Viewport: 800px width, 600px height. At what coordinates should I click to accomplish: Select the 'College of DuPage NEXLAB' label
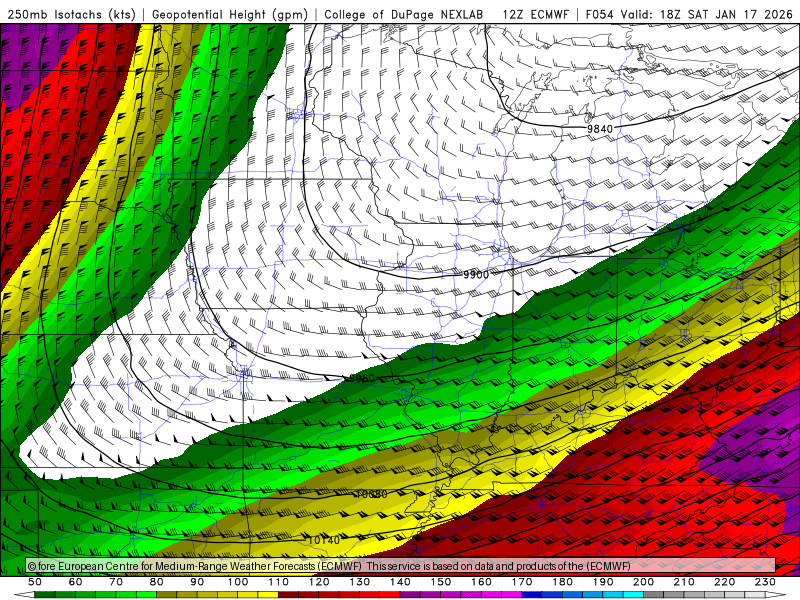(404, 15)
